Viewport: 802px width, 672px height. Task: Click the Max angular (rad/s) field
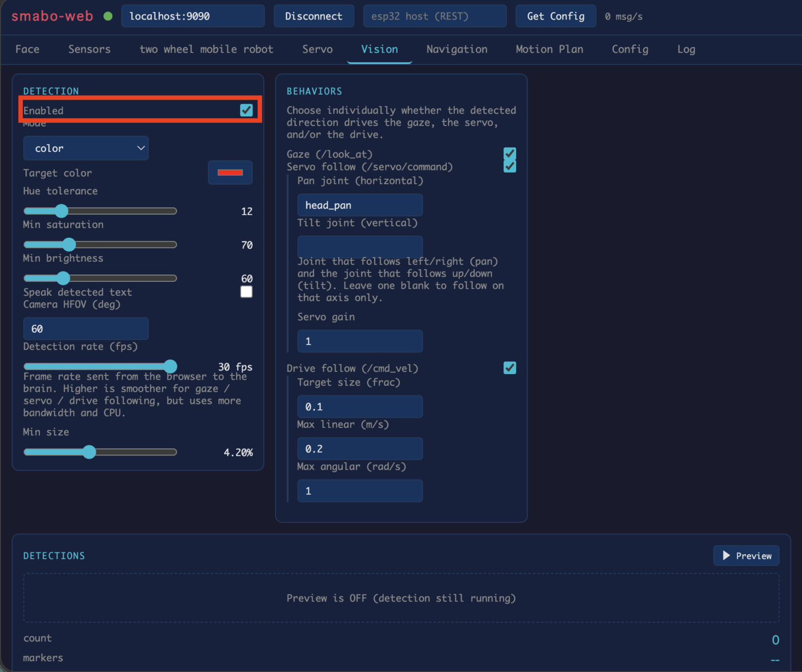click(360, 491)
